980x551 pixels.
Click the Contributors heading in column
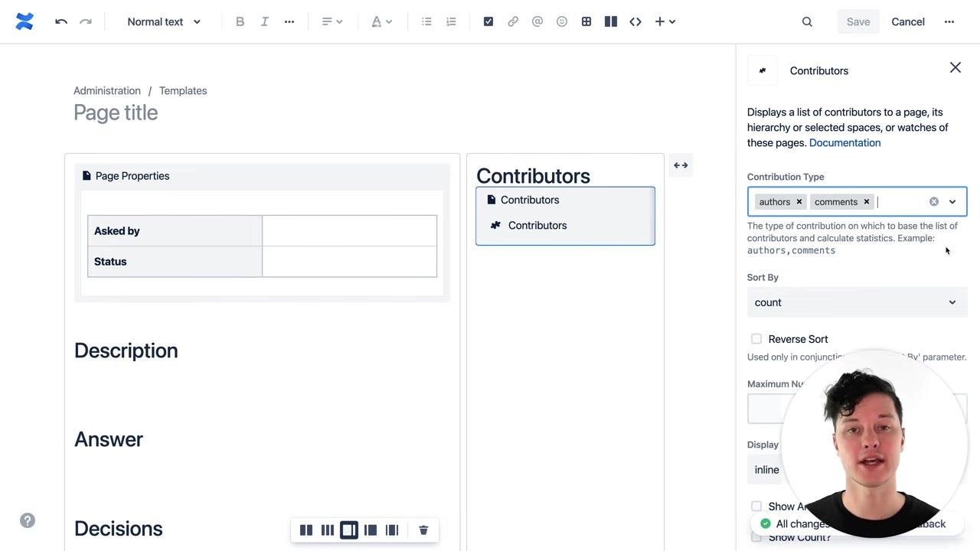coord(534,176)
